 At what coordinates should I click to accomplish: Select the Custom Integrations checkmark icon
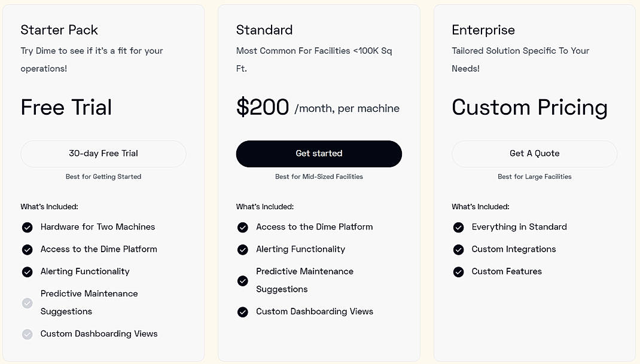pos(458,249)
